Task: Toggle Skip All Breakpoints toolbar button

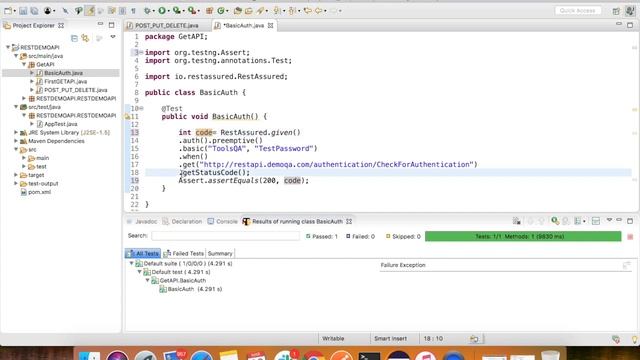Action: (x=65, y=11)
